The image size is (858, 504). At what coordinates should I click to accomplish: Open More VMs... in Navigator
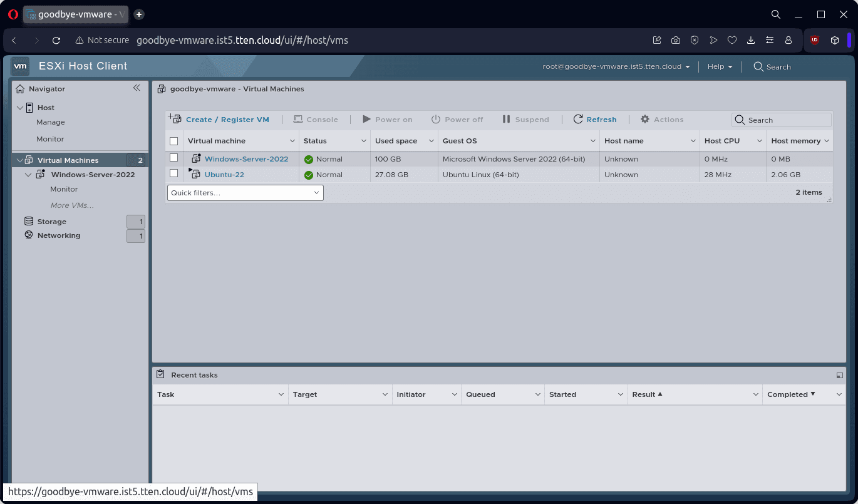pos(72,205)
